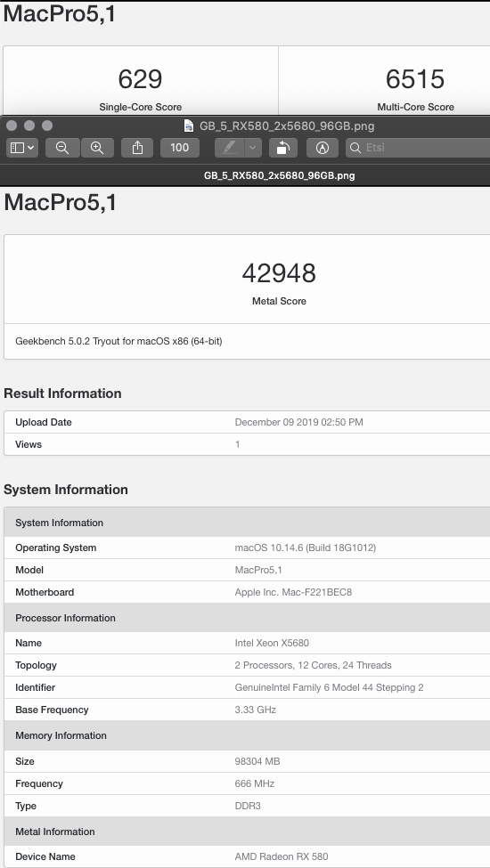Click the 2 Processors, 12 Cores, 24 Threads value
The height and width of the screenshot is (868, 490).
[x=313, y=665]
